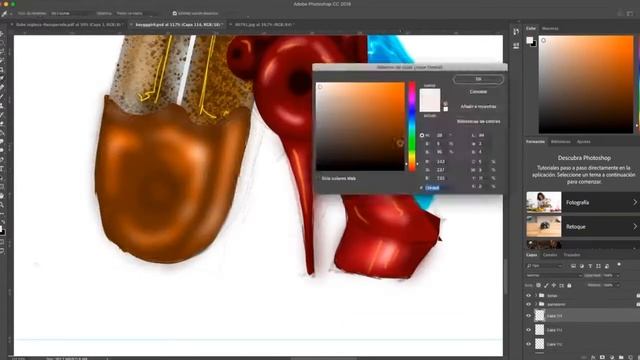Expand the Retoque tutorials chevron

(x=635, y=226)
